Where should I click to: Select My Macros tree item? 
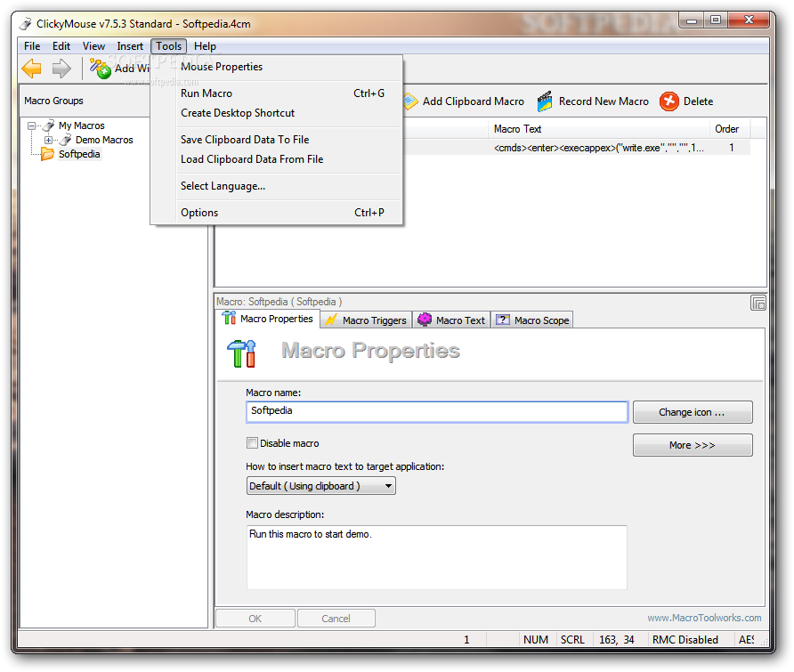click(82, 125)
